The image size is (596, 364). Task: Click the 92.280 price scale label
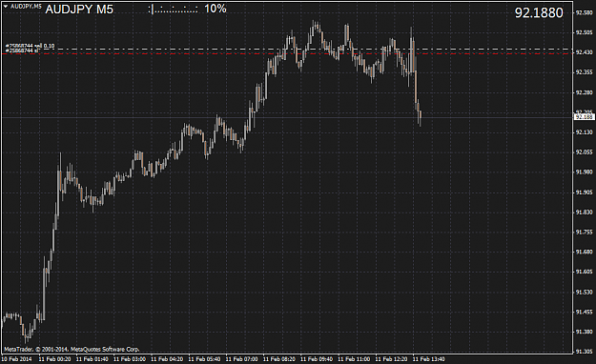[x=584, y=92]
